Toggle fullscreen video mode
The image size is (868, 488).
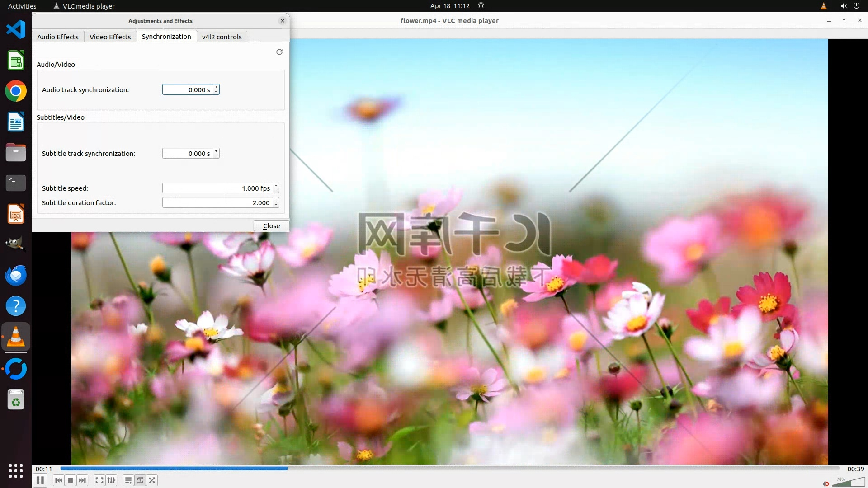[99, 480]
